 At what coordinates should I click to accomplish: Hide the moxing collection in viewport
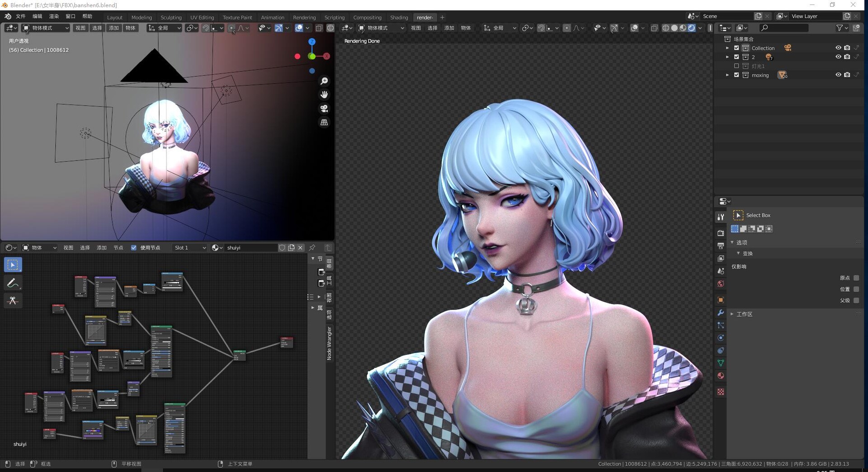tap(838, 75)
